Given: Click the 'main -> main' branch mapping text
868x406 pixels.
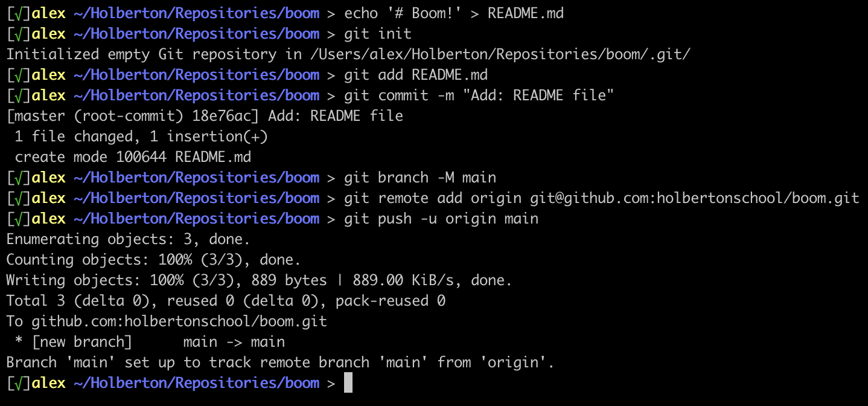Looking at the screenshot, I should pyautogui.click(x=234, y=342).
